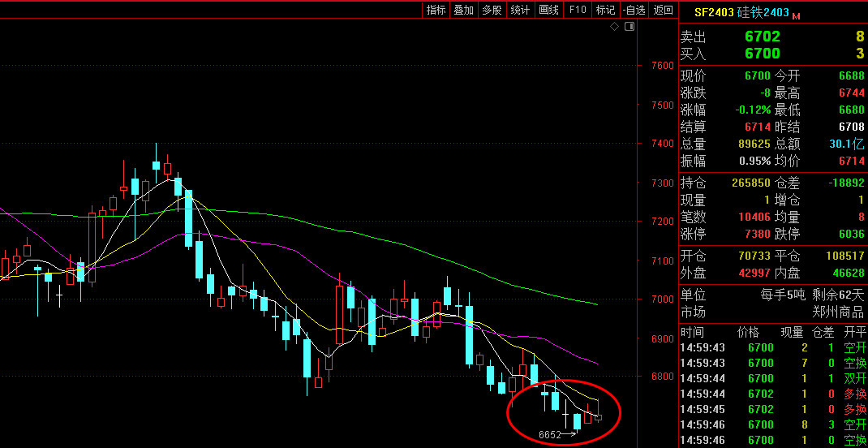Remove from watchlist via -自选
This screenshot has height=448, width=868.
tap(634, 10)
